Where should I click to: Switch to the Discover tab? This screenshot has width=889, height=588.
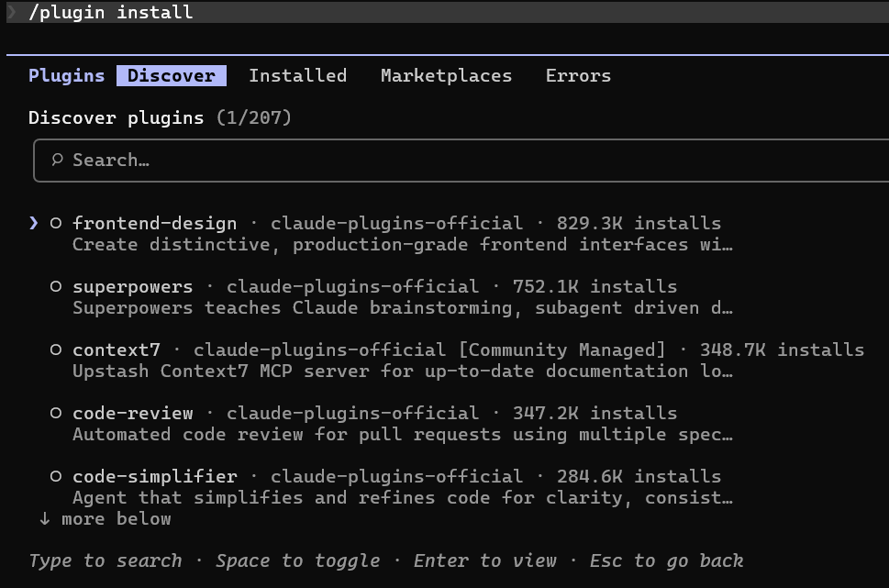pos(172,75)
